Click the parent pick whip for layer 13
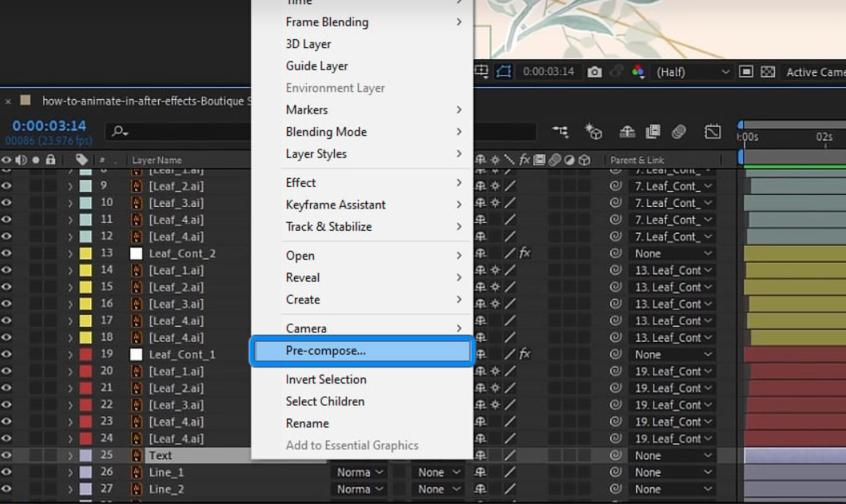The image size is (846, 504). click(x=615, y=253)
